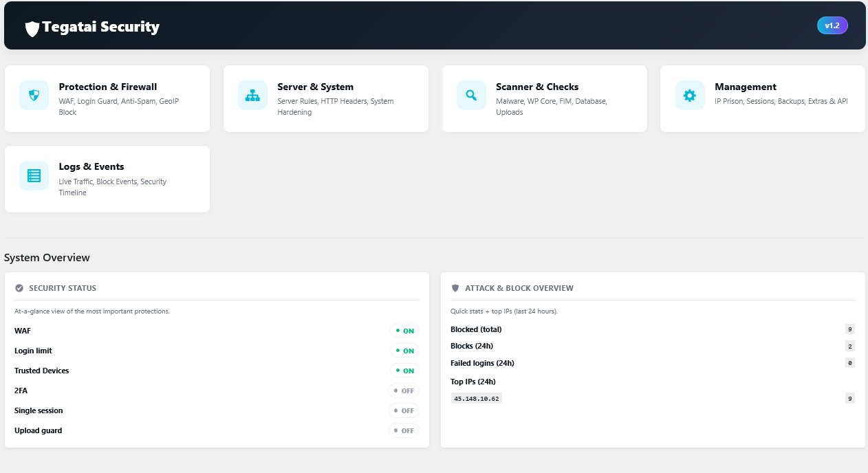The image size is (868, 473).
Task: Open the Logs & Events section
Action: pos(107,179)
